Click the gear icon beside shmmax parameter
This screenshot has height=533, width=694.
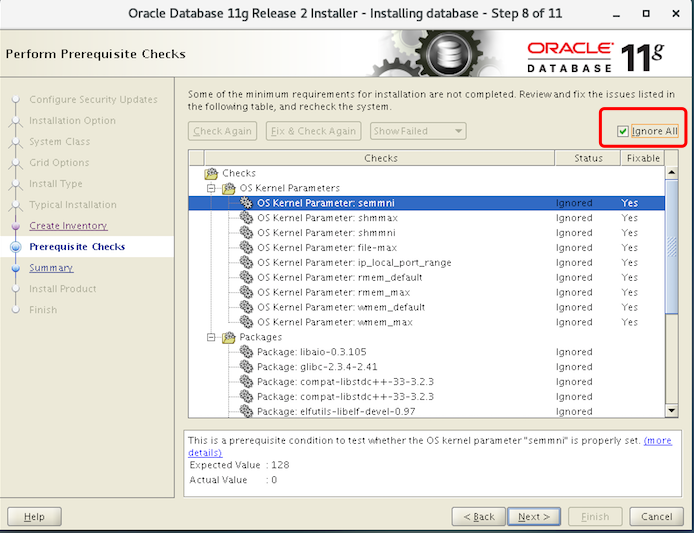[x=246, y=218]
